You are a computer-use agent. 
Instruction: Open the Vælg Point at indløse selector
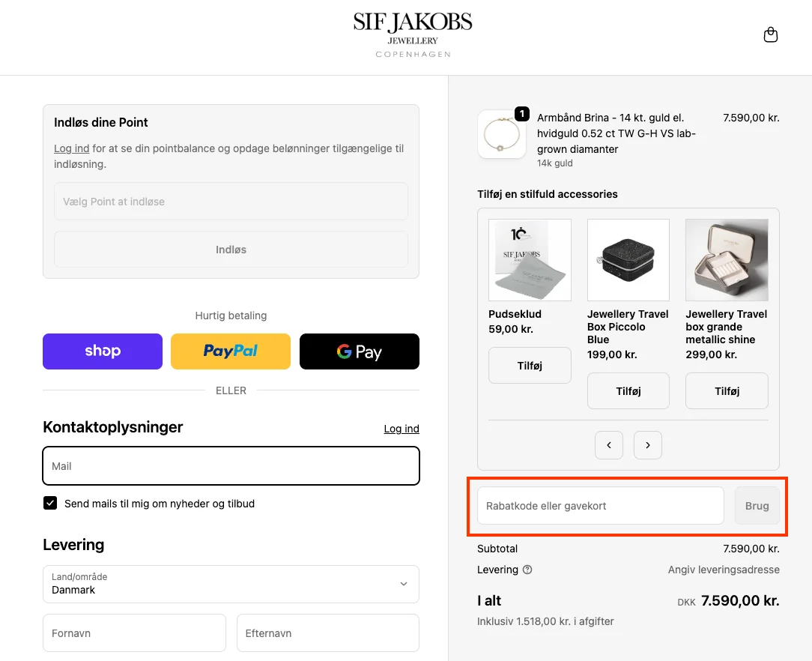pyautogui.click(x=231, y=201)
